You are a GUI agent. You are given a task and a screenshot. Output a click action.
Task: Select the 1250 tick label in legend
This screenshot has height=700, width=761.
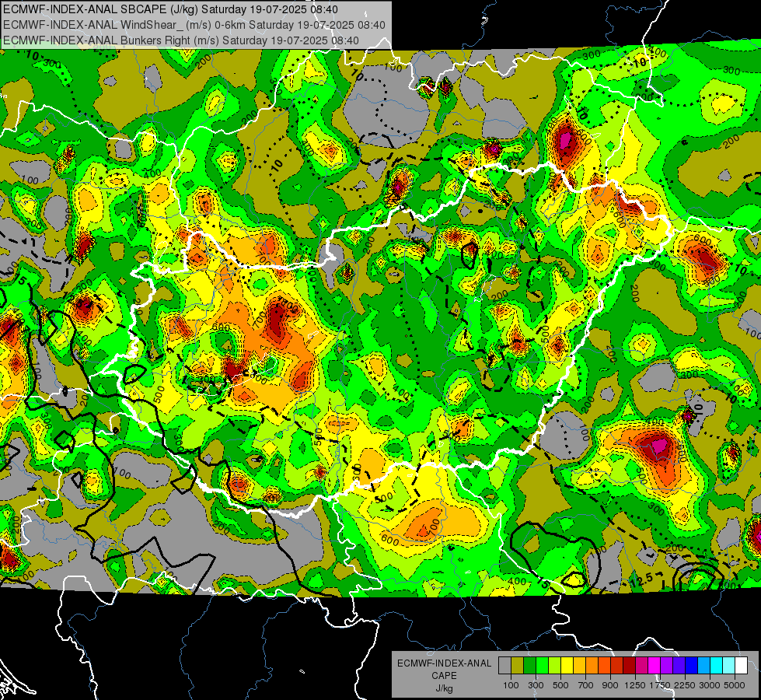coord(635,685)
